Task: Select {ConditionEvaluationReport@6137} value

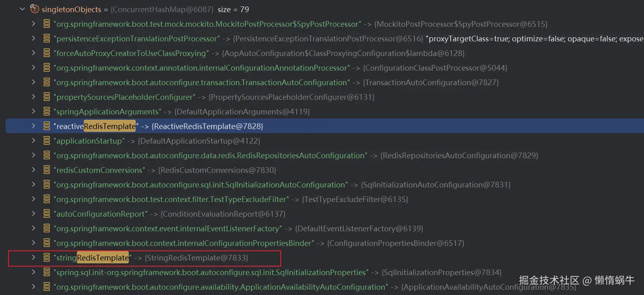Action: 223,214
